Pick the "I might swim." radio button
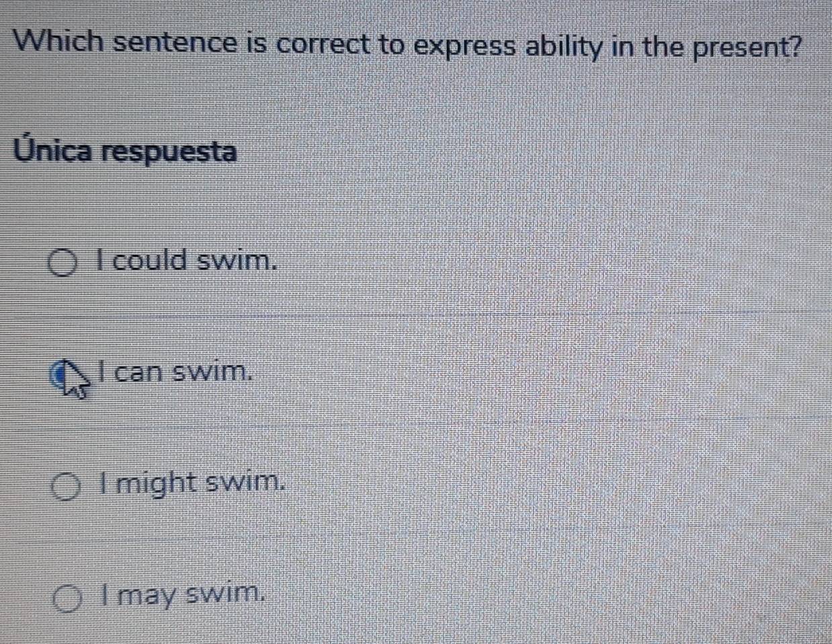The image size is (832, 644). (x=67, y=488)
